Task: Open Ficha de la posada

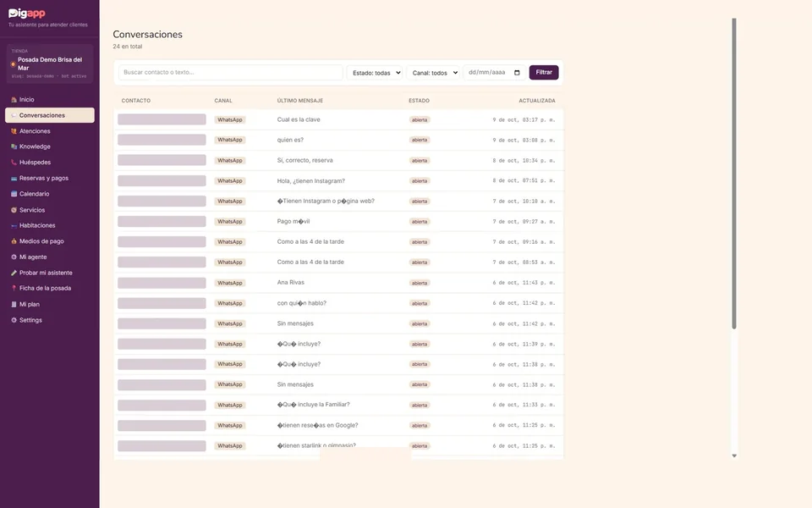Action: 50,288
